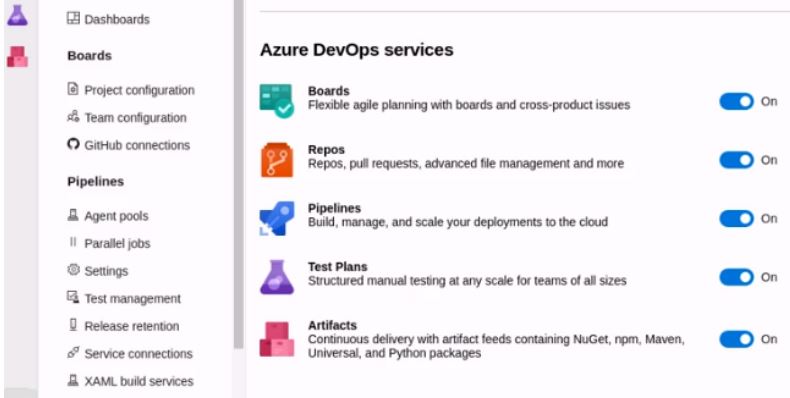Viewport: 790px width, 398px height.
Task: Click the Pipelines service title text
Action: [x=335, y=208]
